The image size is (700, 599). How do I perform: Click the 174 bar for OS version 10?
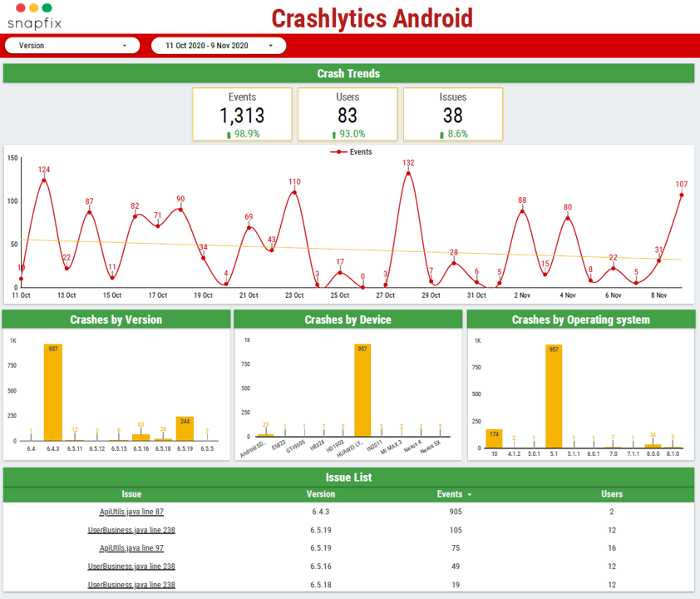click(494, 438)
